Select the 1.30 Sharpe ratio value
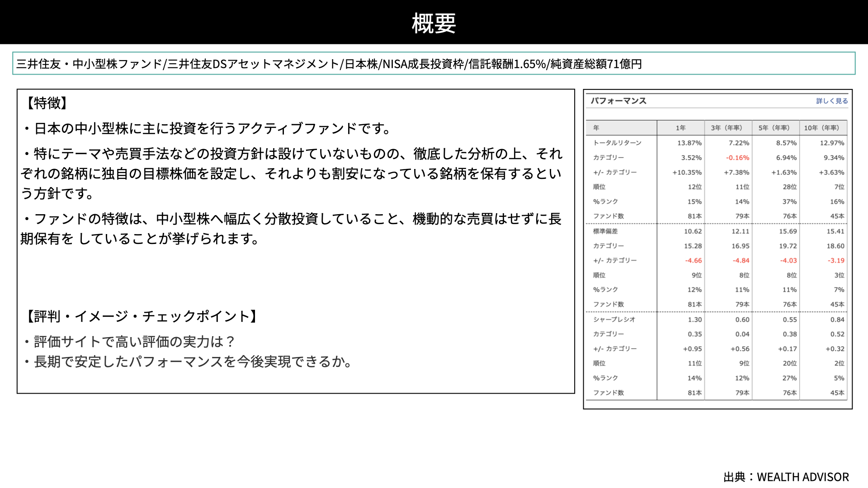868x488 pixels. click(695, 319)
